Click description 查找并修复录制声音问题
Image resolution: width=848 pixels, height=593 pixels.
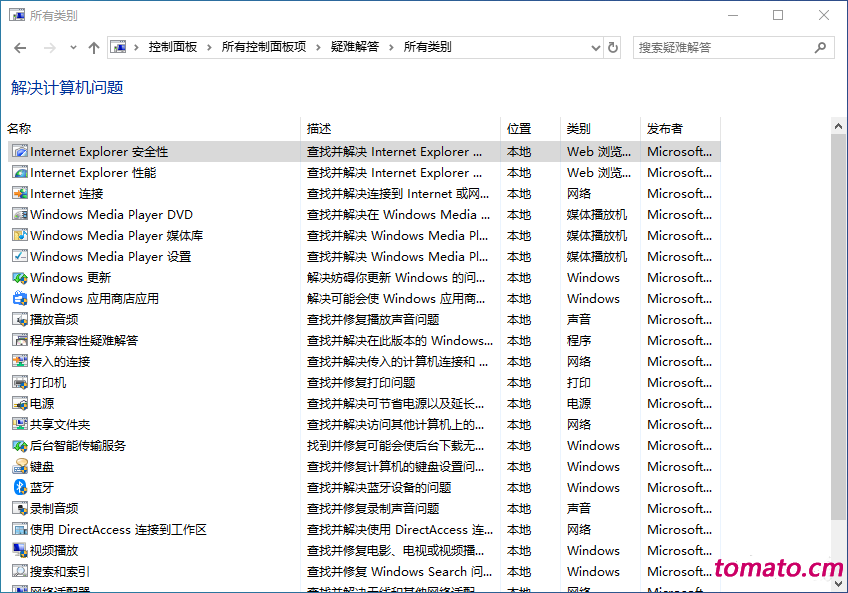(373, 509)
